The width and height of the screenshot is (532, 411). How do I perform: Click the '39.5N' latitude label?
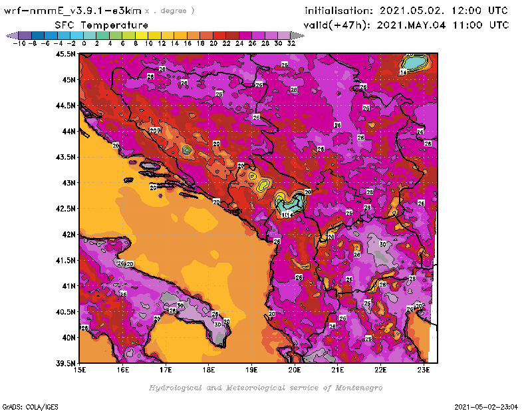[x=65, y=363]
